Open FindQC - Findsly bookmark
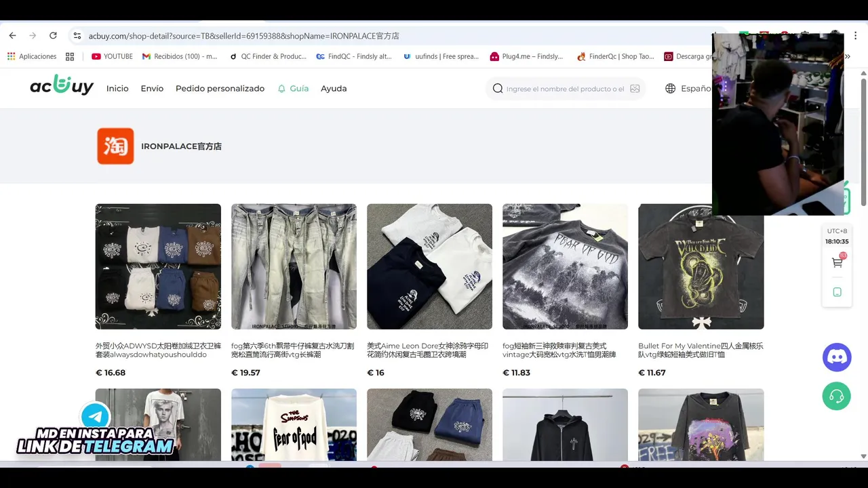The image size is (868, 488). 354,56
